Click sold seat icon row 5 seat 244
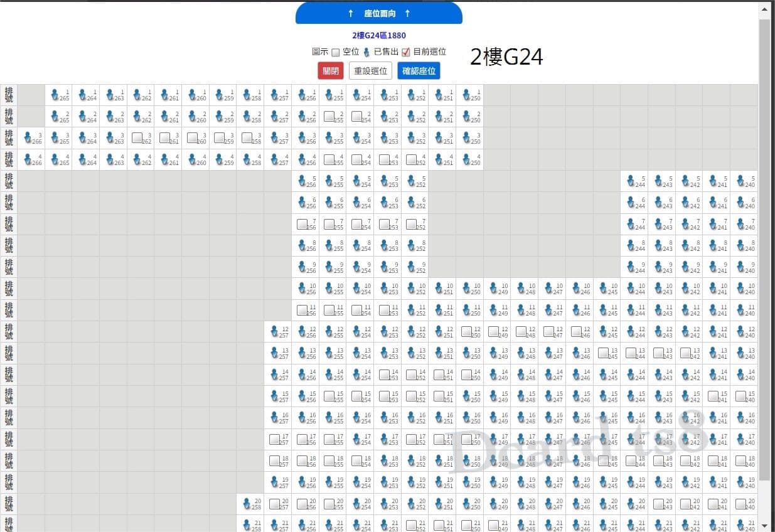775x532 pixels. pos(631,181)
